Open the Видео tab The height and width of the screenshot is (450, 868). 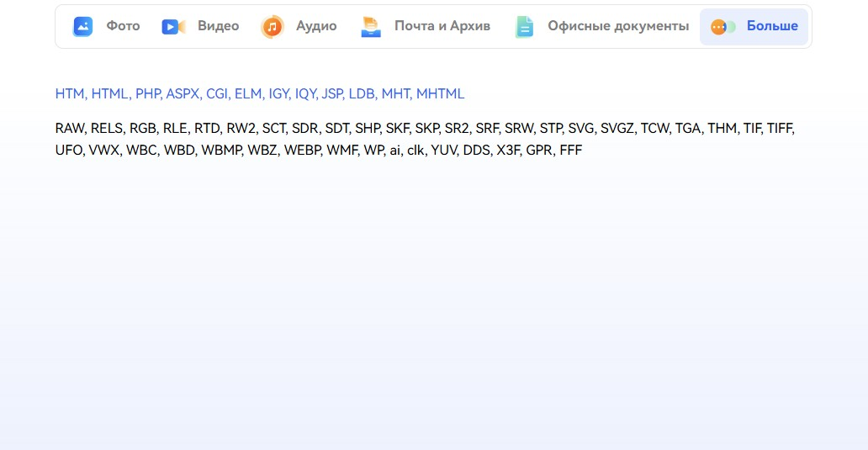click(200, 27)
